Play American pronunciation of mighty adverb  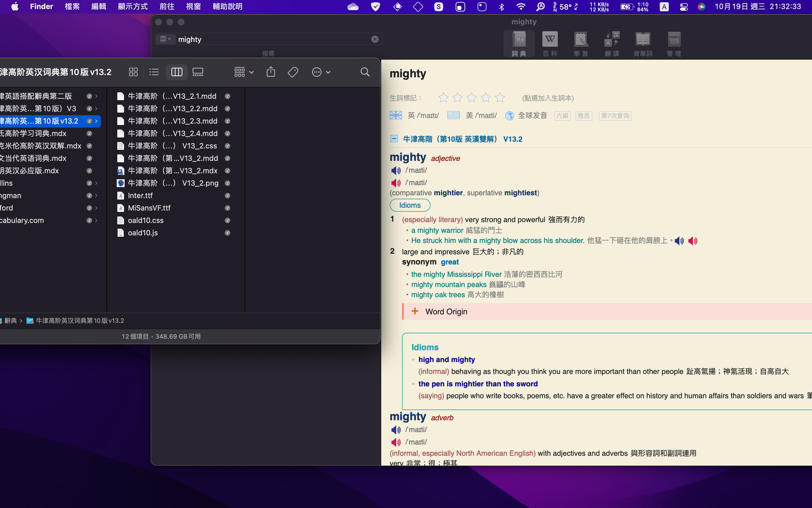396,442
